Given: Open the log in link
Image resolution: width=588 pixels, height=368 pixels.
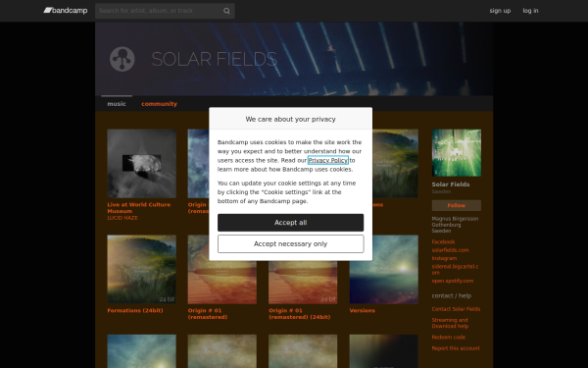Looking at the screenshot, I should click(530, 11).
